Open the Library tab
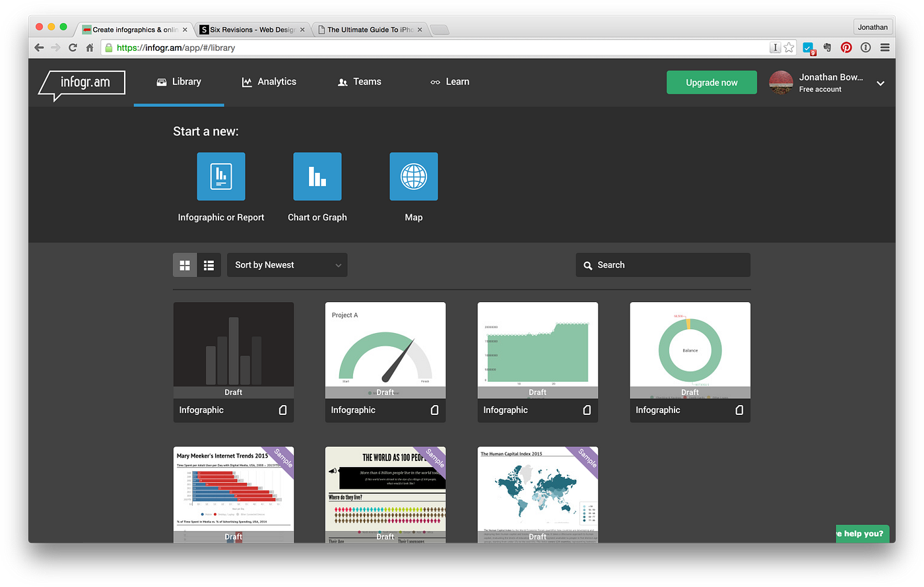The height and width of the screenshot is (587, 924). coord(179,82)
